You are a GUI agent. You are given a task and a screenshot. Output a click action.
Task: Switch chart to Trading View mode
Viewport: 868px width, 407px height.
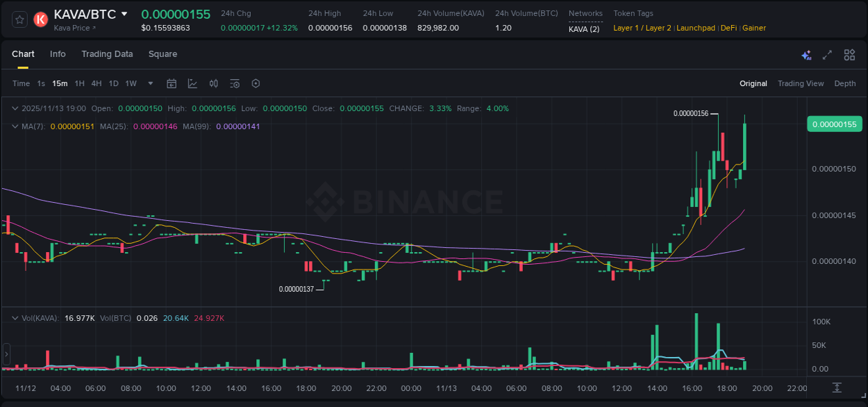coord(801,83)
